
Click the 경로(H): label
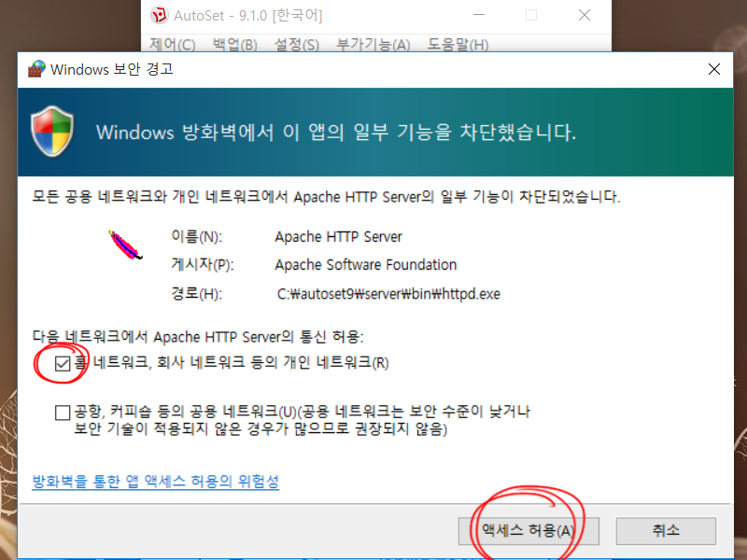pyautogui.click(x=196, y=294)
